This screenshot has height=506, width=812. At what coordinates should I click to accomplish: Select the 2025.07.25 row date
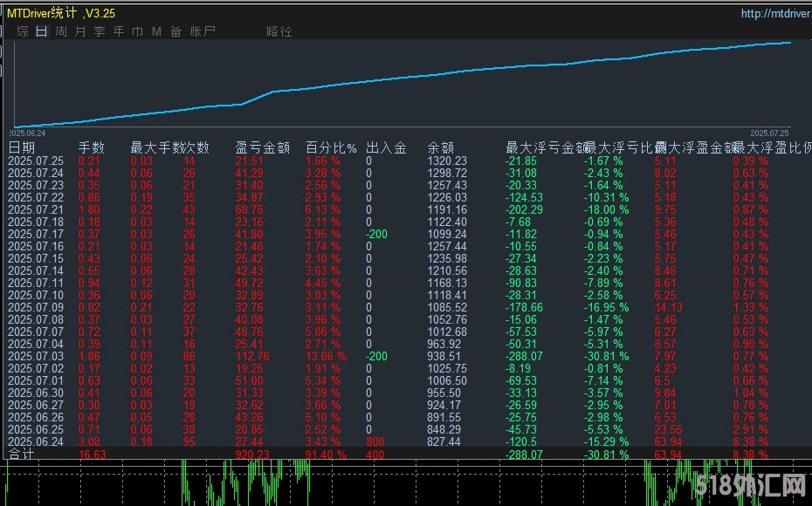point(36,161)
